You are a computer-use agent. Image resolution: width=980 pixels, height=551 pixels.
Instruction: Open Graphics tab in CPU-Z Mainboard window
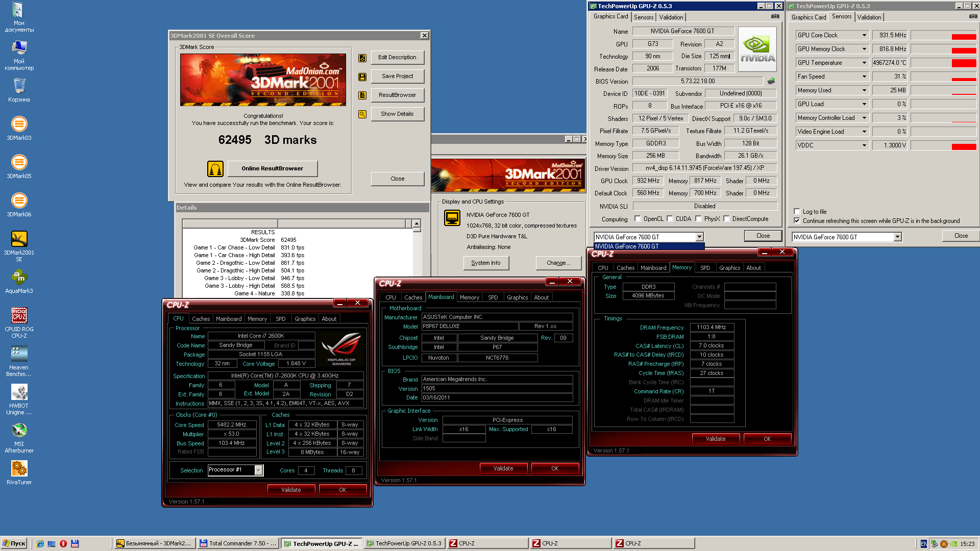pos(517,297)
